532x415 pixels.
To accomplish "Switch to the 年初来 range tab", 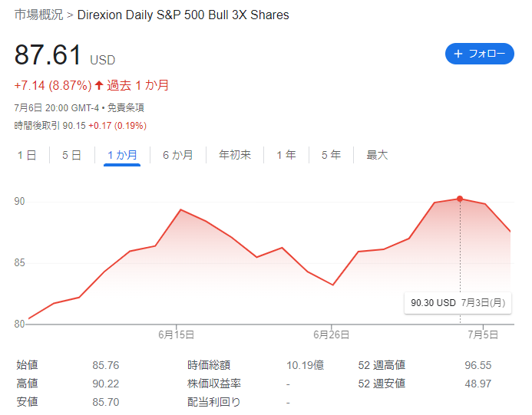I will pyautogui.click(x=235, y=155).
